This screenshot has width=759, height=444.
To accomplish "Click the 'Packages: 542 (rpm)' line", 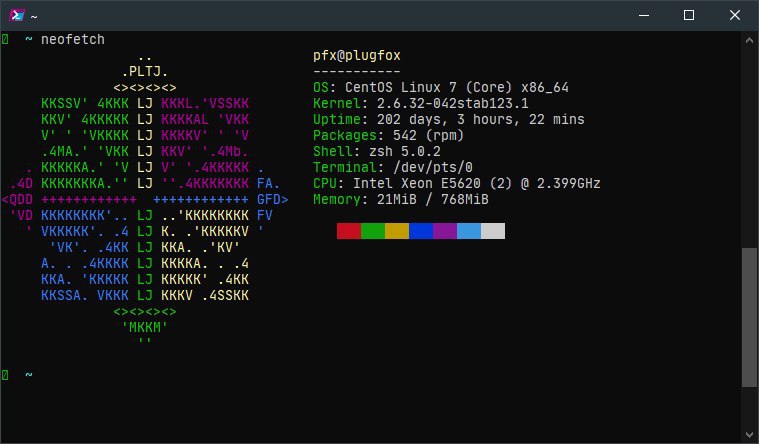I will [388, 135].
